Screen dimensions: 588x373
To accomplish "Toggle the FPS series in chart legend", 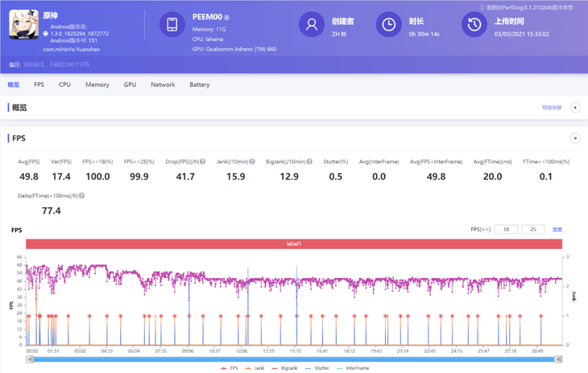I will pos(230,368).
